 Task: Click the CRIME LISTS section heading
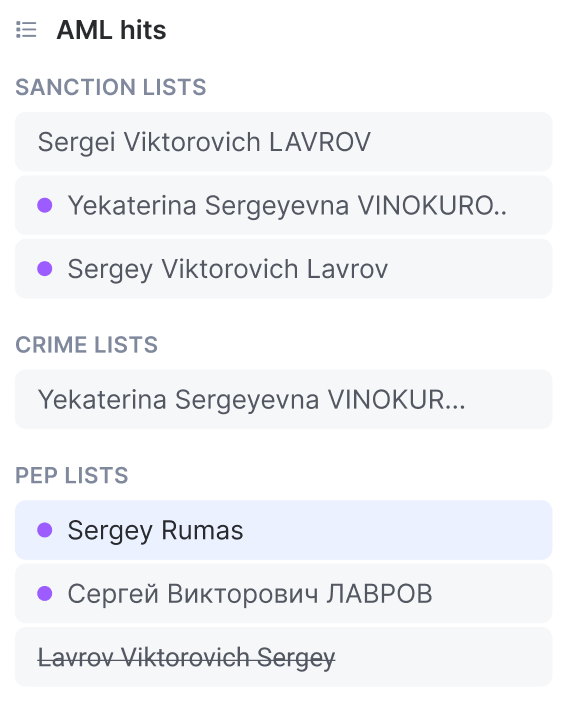(x=86, y=345)
